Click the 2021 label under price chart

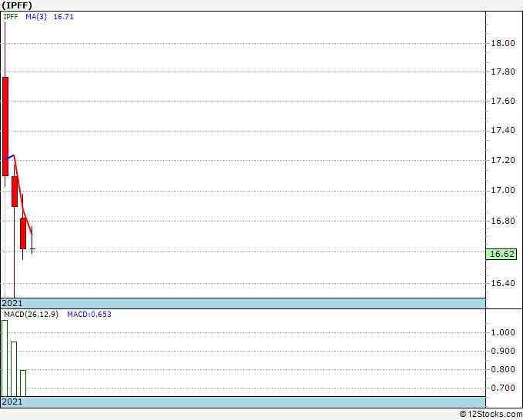12,303
